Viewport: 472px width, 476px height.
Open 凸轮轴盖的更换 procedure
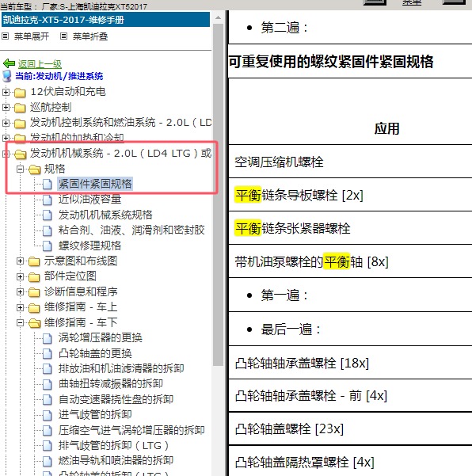(x=95, y=353)
